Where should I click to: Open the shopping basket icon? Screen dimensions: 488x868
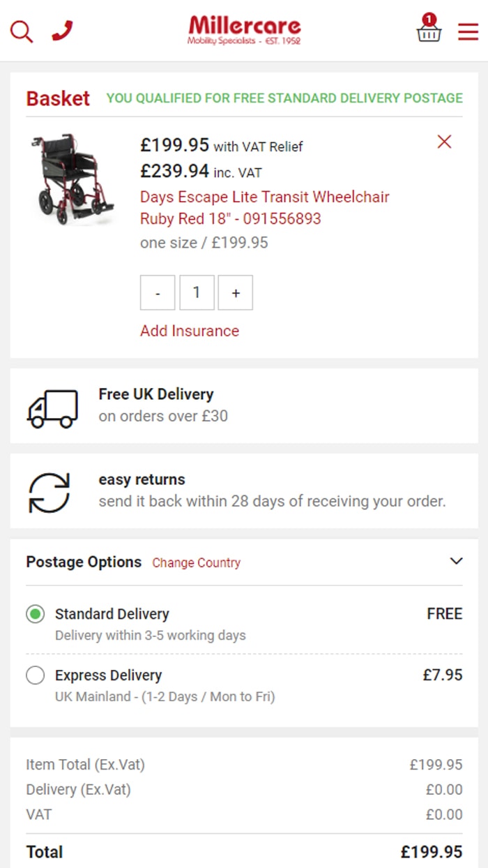(x=429, y=31)
